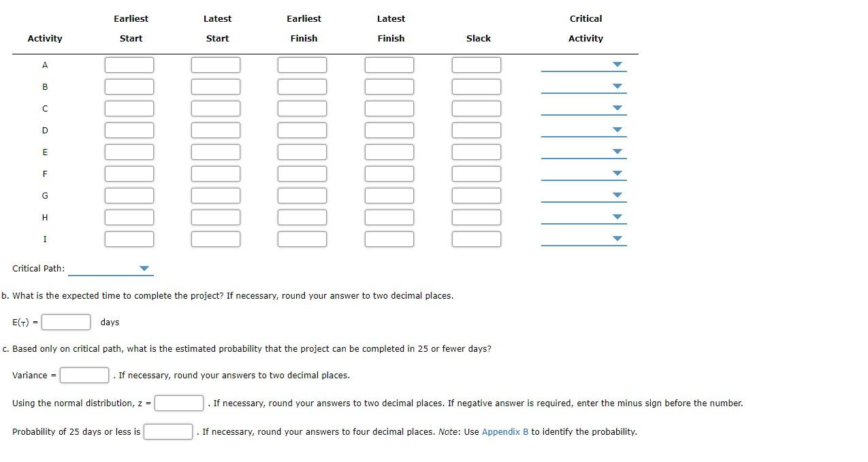
Task: Expand the Critical Activity selector for activity C
Action: 616,108
